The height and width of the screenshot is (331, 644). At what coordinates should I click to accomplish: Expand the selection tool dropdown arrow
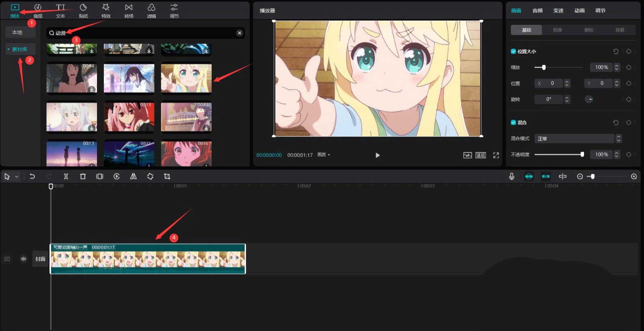17,177
